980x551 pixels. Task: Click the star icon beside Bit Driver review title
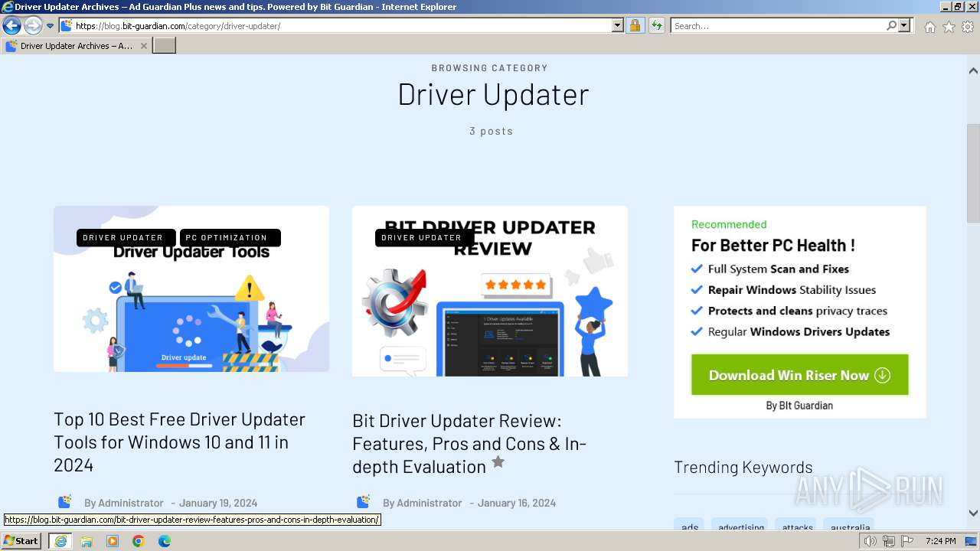498,462
